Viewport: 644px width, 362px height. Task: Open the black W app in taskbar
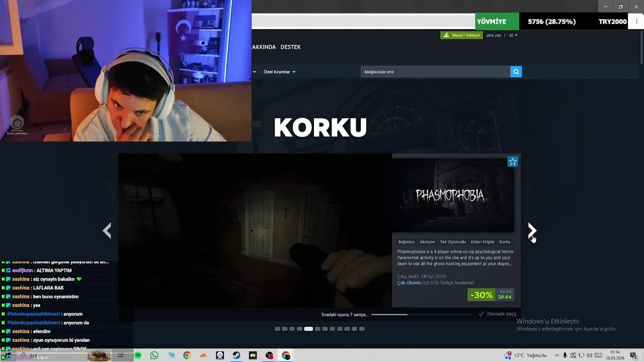253,355
